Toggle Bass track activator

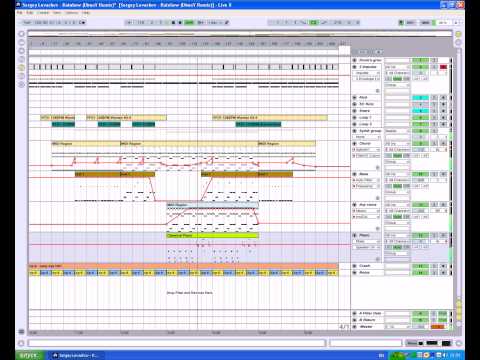coord(420,174)
